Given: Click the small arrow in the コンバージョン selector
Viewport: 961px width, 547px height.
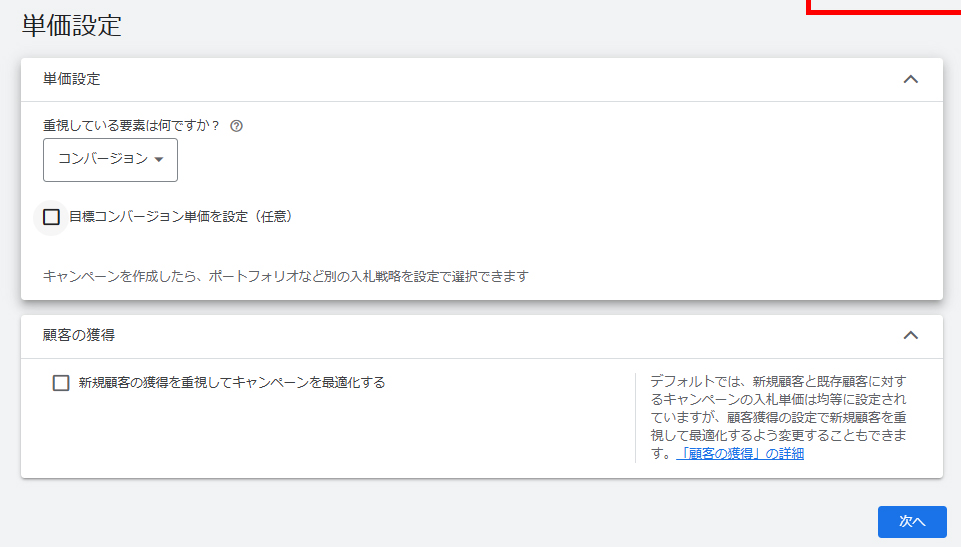Looking at the screenshot, I should click(159, 160).
